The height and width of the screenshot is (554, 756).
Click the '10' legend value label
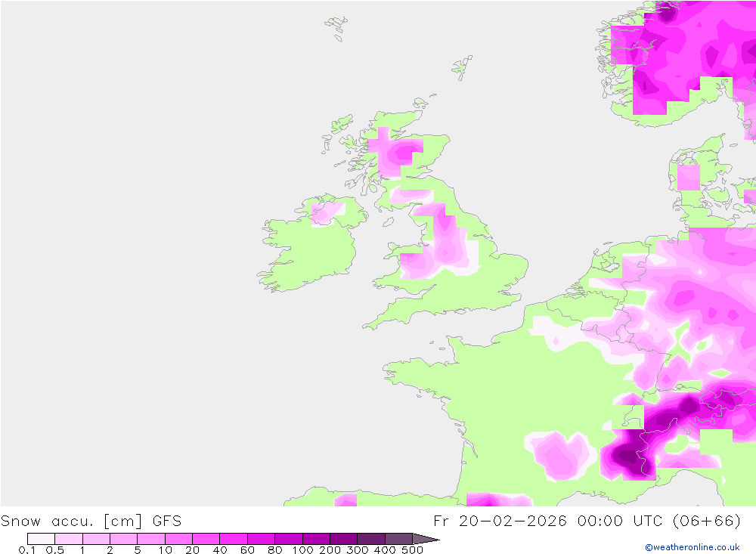pos(165,550)
